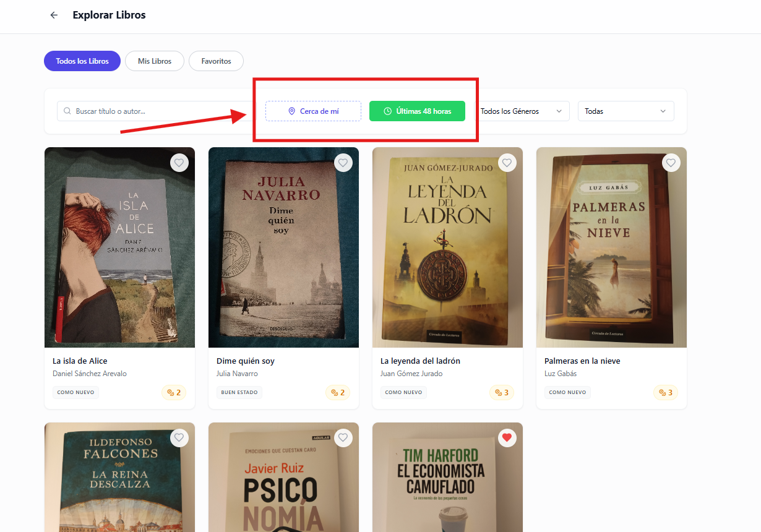Favorite the La Reina Descalza book

point(179,438)
